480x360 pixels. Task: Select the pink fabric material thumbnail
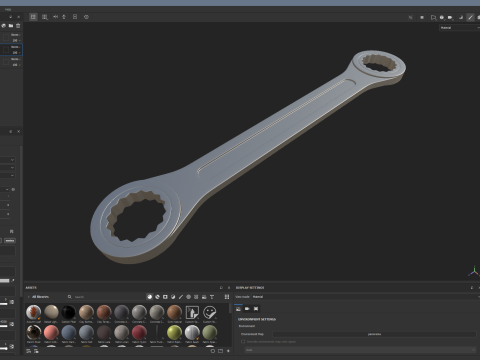(51, 333)
